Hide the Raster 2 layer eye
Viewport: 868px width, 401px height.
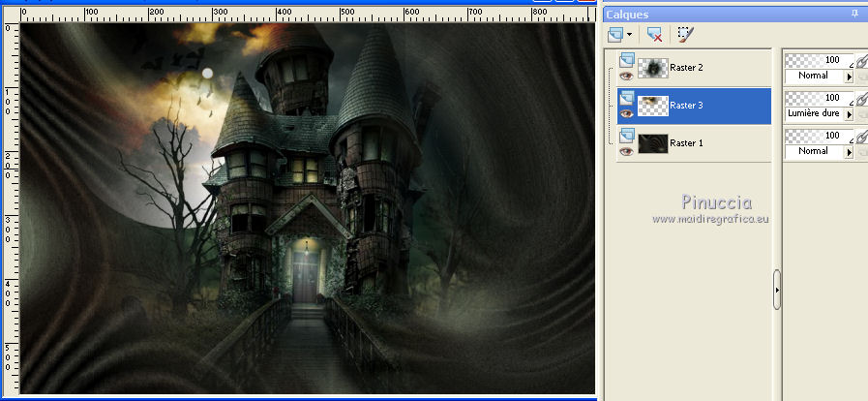(626, 76)
